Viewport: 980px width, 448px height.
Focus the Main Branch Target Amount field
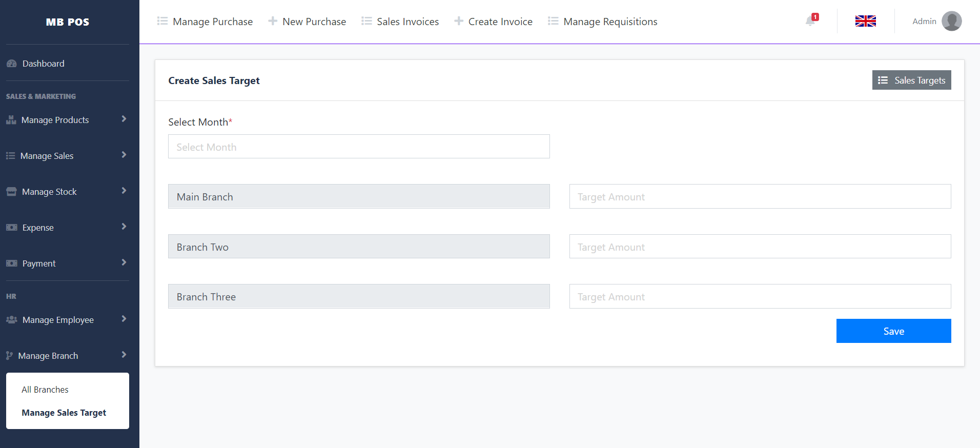pos(760,196)
